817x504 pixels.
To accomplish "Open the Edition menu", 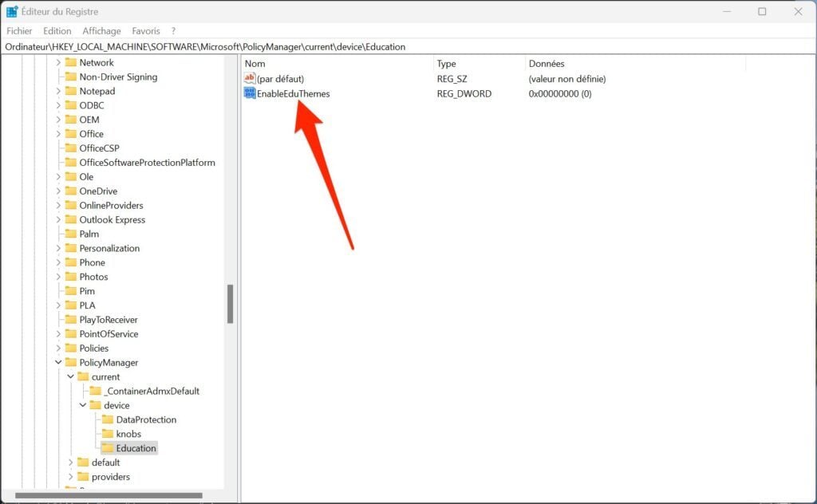I will 57,31.
